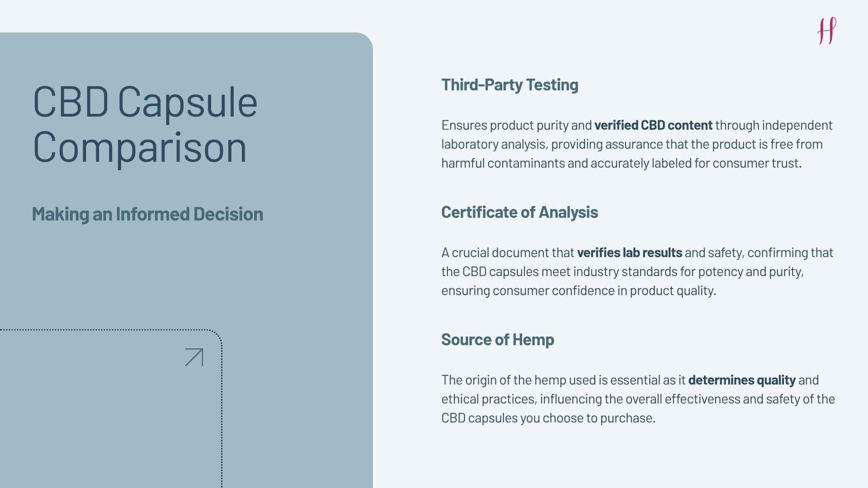Click the bold "verifies lab results" phrase

coord(629,253)
